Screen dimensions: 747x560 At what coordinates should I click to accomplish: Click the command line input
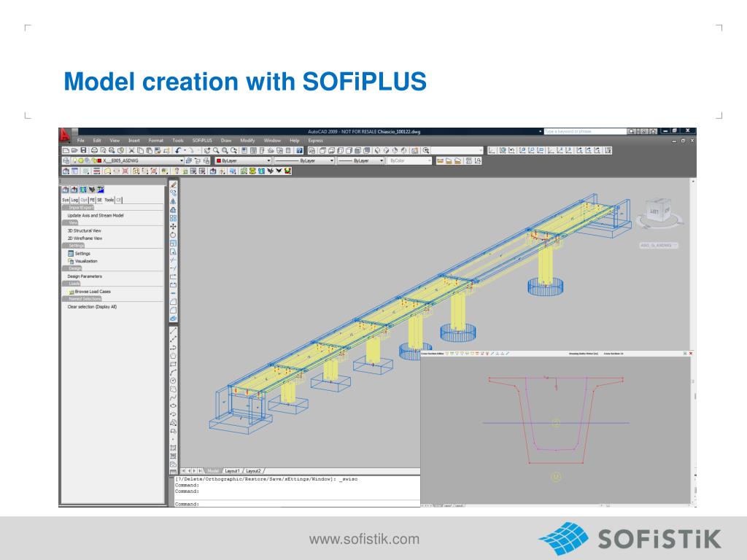click(298, 504)
